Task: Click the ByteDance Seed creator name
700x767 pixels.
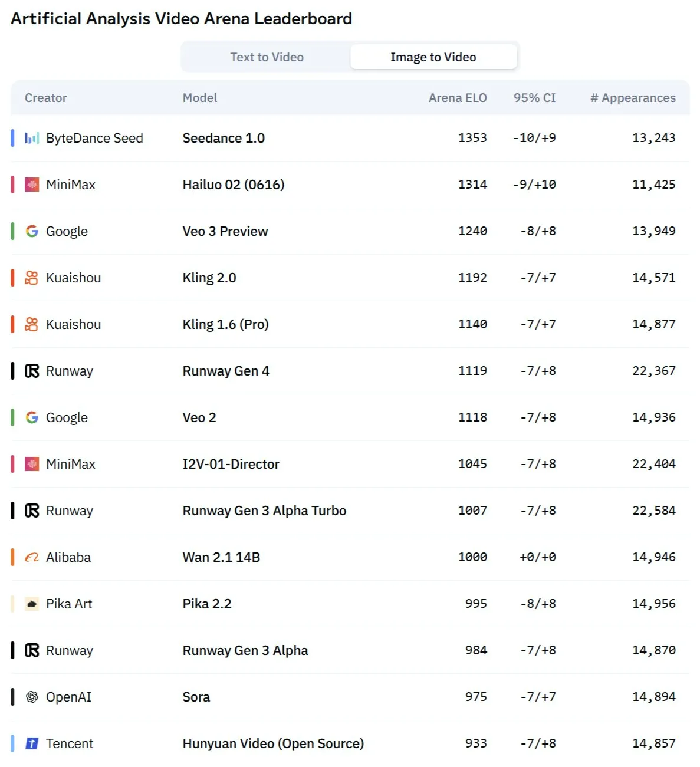Action: click(94, 138)
